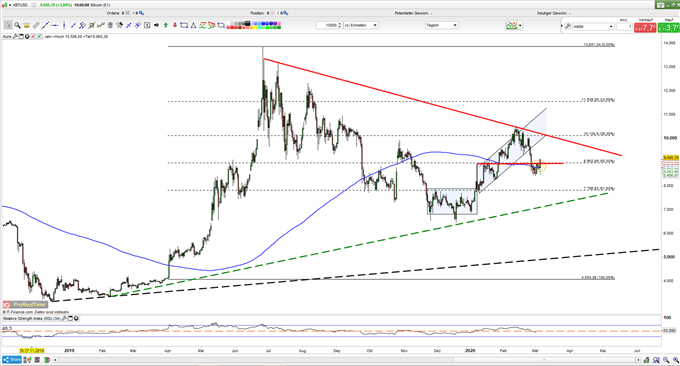Image resolution: width=680 pixels, height=366 pixels.
Task: Click the scrollbar left arrow
Action: click(x=56, y=360)
